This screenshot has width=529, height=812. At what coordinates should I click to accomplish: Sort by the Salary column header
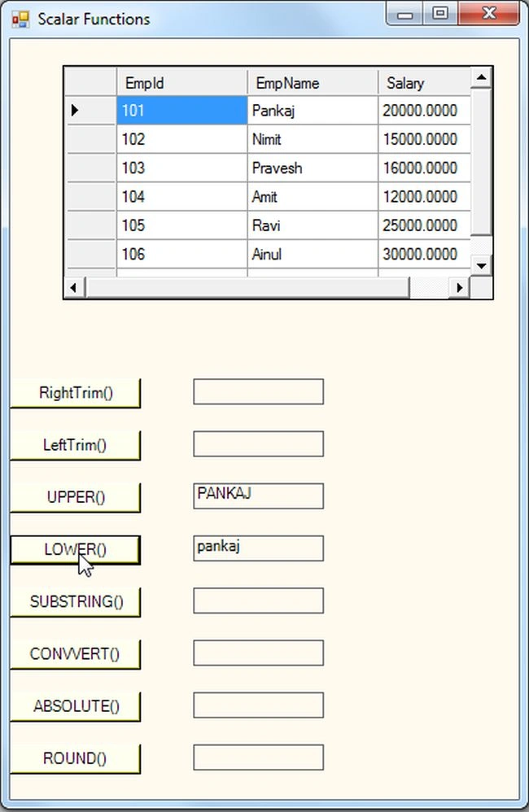(424, 82)
